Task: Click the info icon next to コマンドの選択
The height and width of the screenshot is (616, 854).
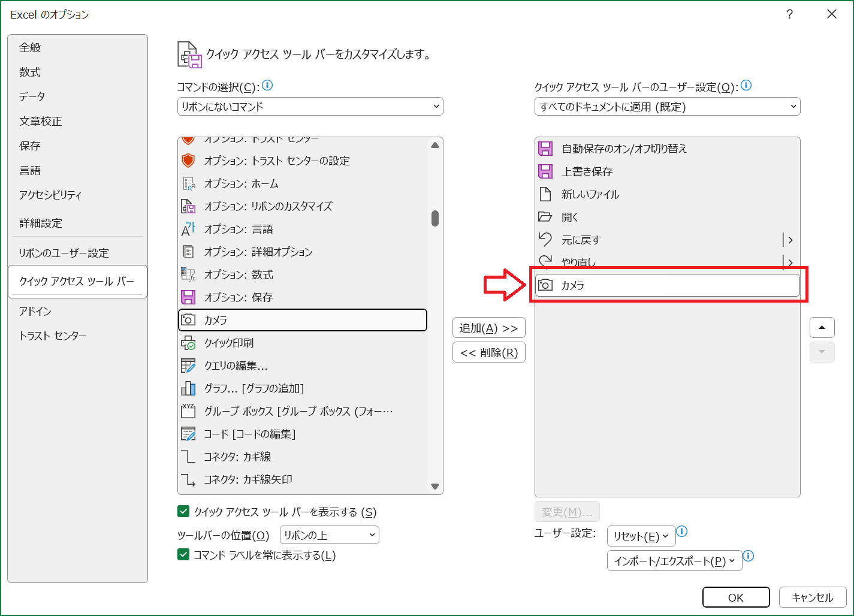Action: click(x=267, y=86)
